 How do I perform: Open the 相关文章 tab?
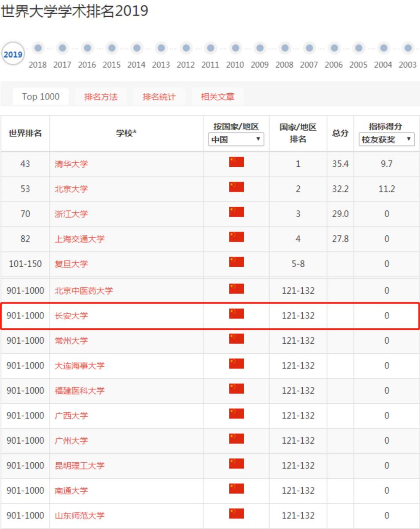click(x=217, y=96)
